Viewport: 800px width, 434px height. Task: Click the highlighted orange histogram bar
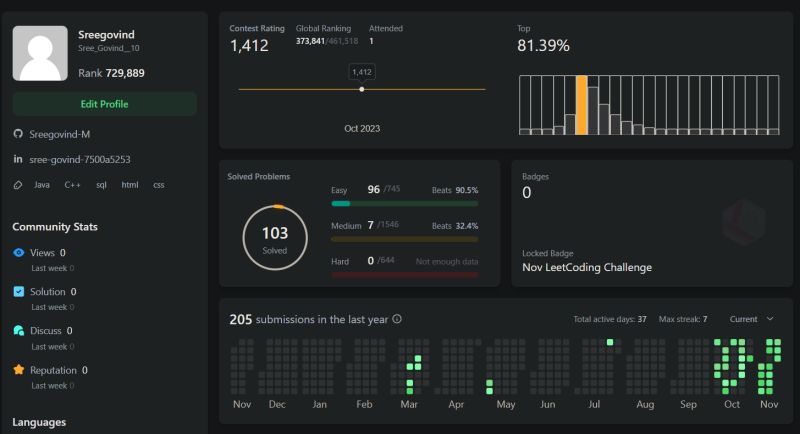coord(582,105)
